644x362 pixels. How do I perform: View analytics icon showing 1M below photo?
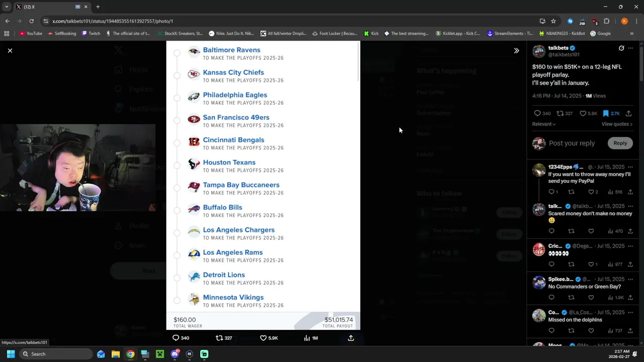click(307, 338)
